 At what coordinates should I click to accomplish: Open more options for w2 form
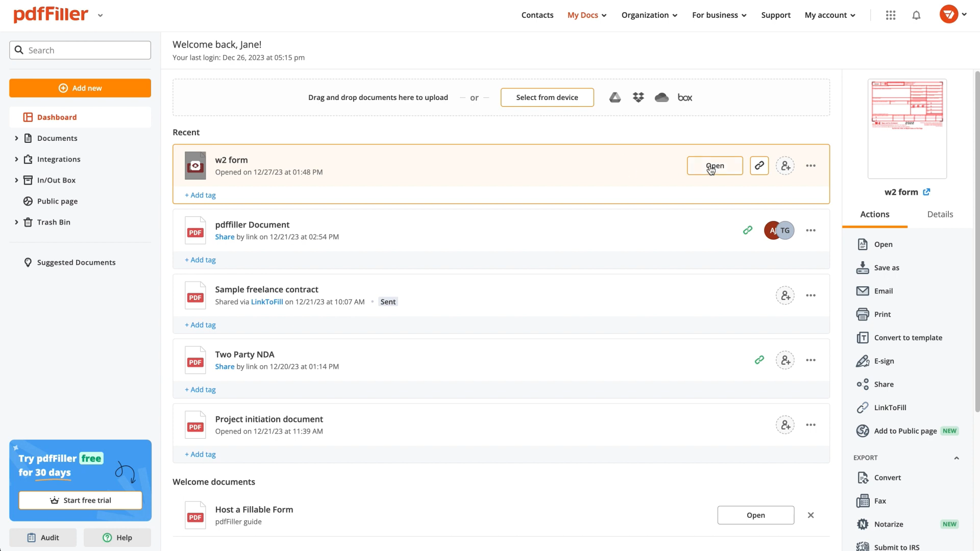coord(811,166)
